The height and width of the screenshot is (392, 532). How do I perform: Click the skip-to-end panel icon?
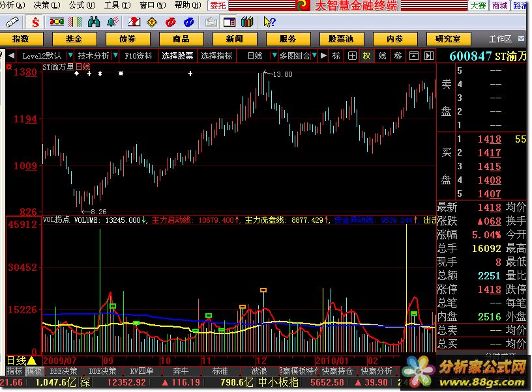coord(429,56)
